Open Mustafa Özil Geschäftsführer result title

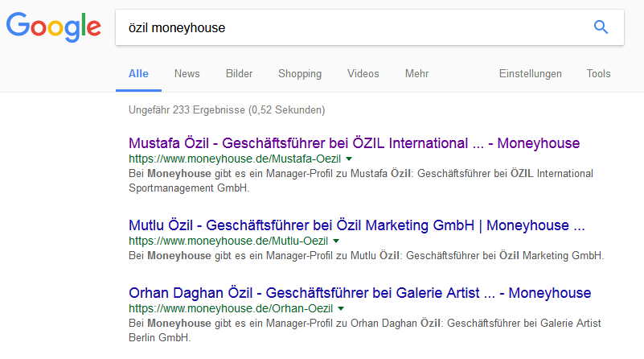(354, 143)
